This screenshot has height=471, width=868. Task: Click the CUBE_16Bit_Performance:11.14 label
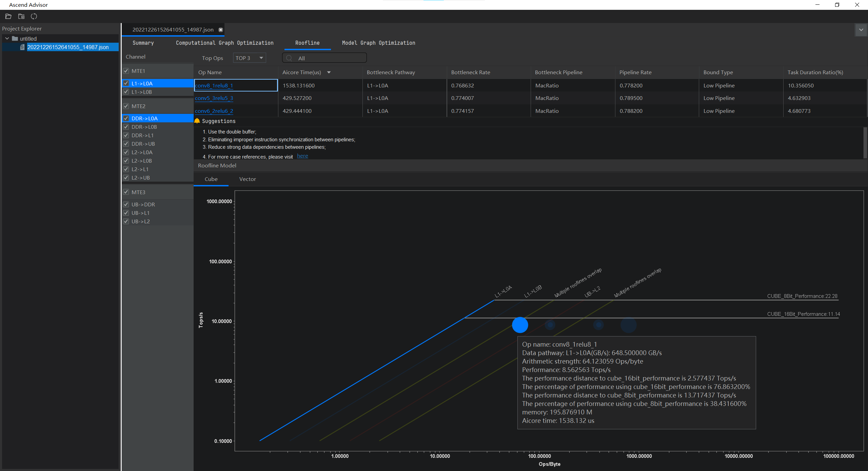pyautogui.click(x=803, y=314)
